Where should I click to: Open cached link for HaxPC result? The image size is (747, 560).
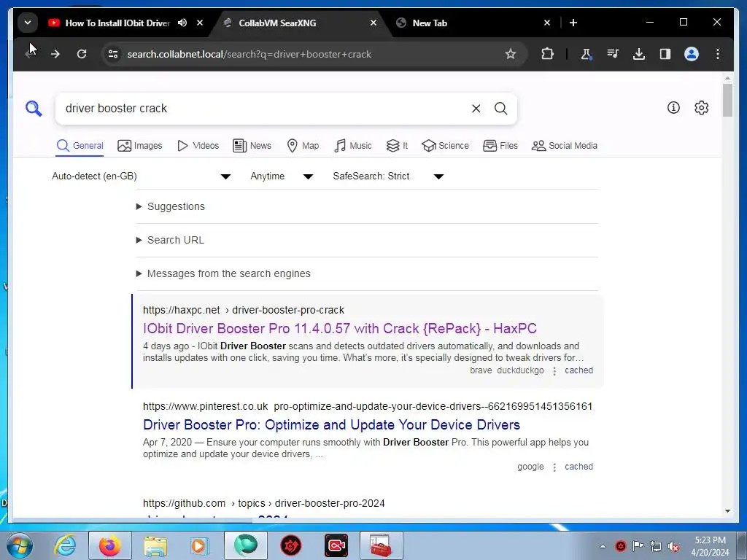tap(578, 370)
